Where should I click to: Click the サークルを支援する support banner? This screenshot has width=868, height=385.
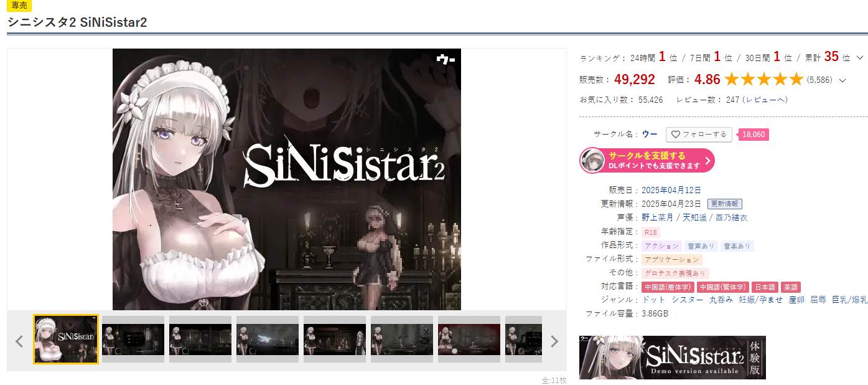click(x=647, y=160)
